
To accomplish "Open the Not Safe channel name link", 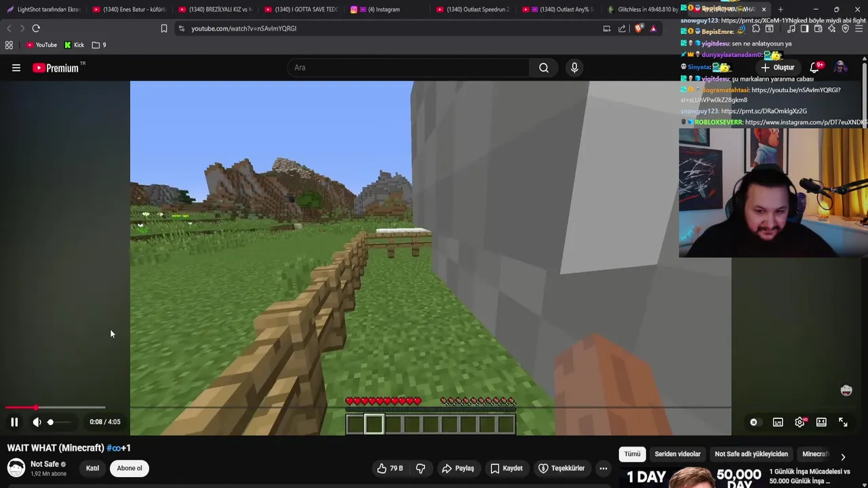I will 45,464.
